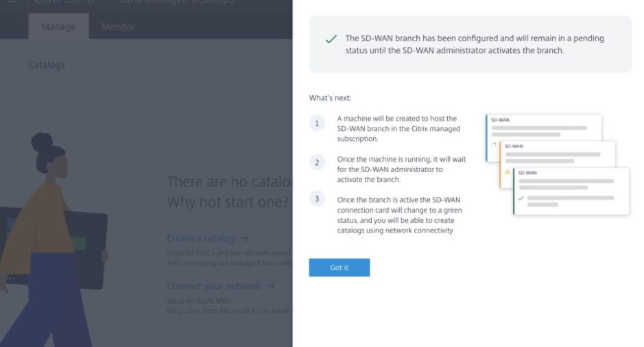Click the green checkmark in the confirmation banner
The height and width of the screenshot is (347, 644).
[x=331, y=39]
